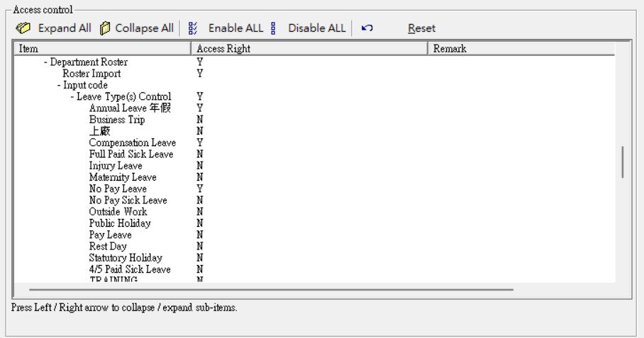Click the horizontal scrollbar at list bottom
Image resolution: width=644 pixels, height=338 pixels.
(x=270, y=289)
